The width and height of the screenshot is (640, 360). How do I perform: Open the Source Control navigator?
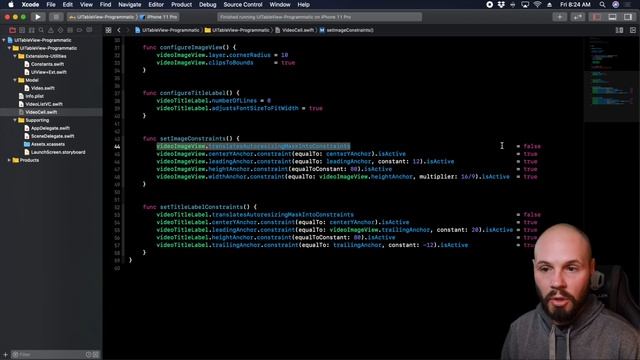click(x=22, y=30)
